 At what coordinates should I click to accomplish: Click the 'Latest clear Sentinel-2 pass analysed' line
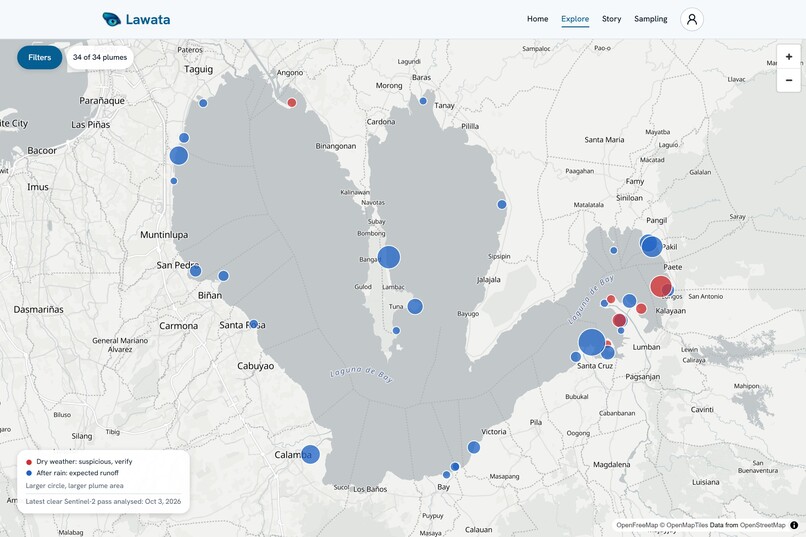point(103,502)
